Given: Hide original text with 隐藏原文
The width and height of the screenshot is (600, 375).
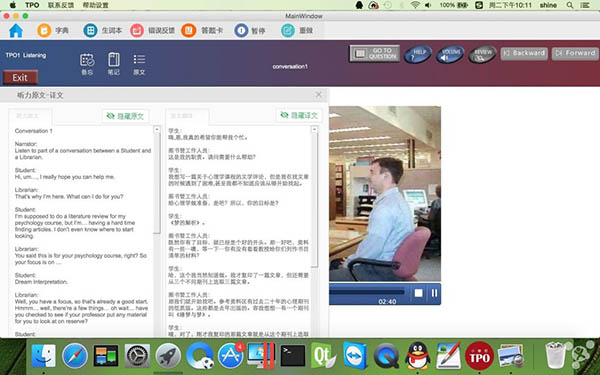Looking at the screenshot, I should pos(126,116).
